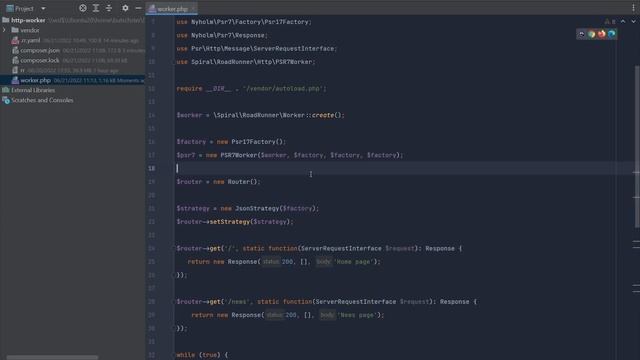Open file in Edge browser icon
Viewport: 640px width, 360px height.
pos(611,34)
